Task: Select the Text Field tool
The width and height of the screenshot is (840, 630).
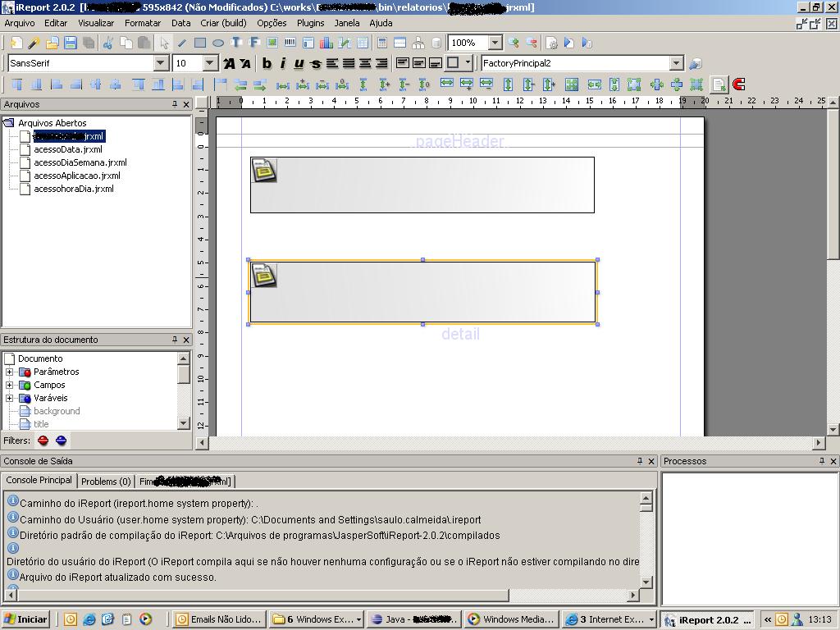Action: (254, 43)
